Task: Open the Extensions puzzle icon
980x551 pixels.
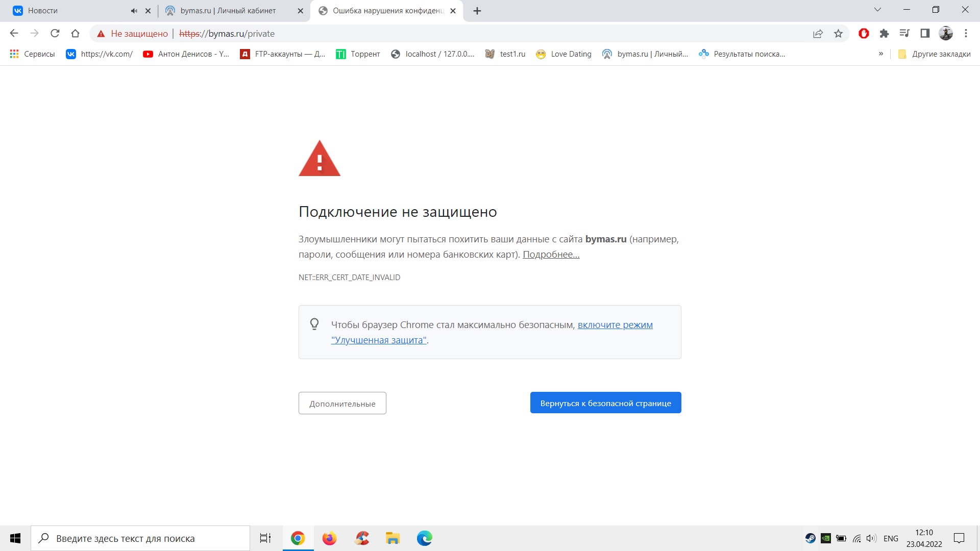Action: (884, 34)
